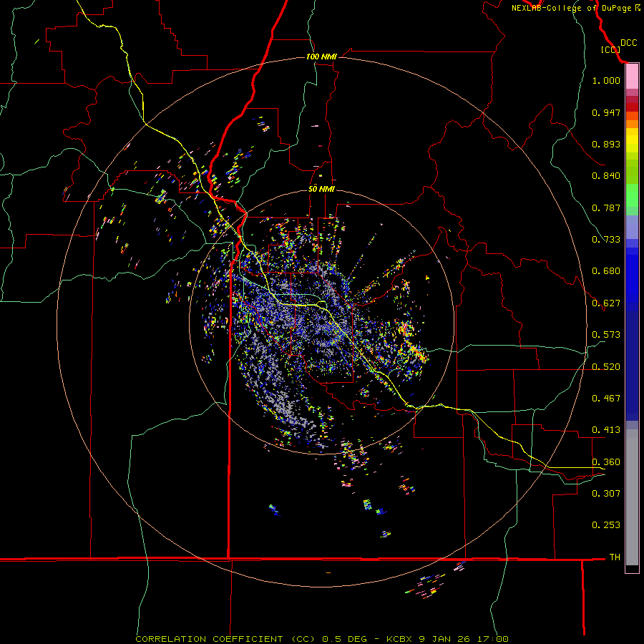Click the 0.573 scale value
Image resolution: width=644 pixels, height=644 pixels.
606,335
